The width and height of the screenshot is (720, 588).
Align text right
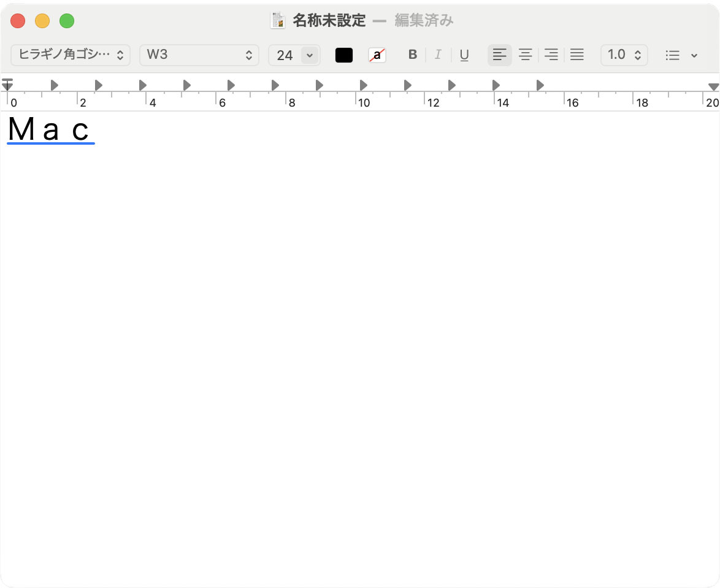[551, 55]
